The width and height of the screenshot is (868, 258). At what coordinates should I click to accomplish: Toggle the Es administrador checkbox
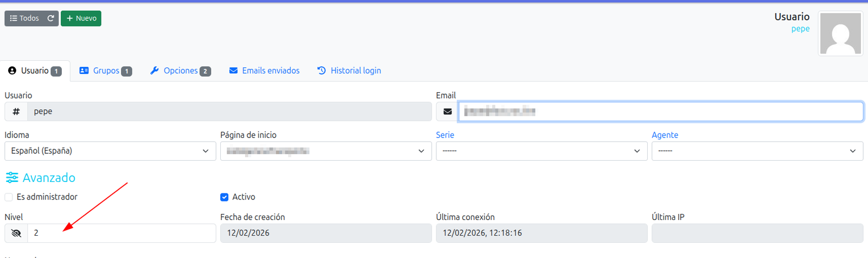tap(9, 197)
